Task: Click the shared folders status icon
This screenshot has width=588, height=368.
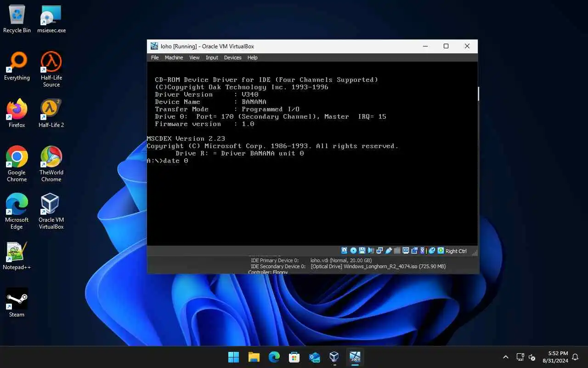Action: coord(397,251)
